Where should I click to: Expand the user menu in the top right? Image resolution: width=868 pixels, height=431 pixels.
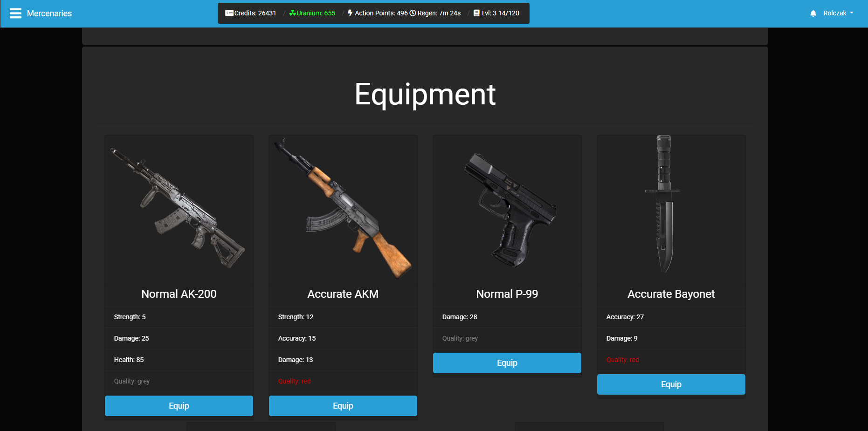pyautogui.click(x=837, y=13)
